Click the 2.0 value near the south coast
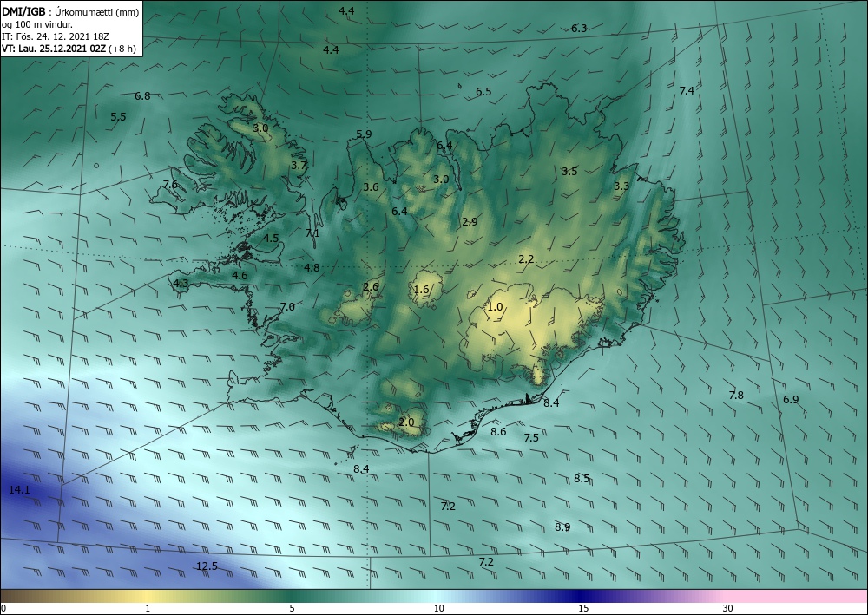Image resolution: width=868 pixels, height=615 pixels. click(406, 422)
